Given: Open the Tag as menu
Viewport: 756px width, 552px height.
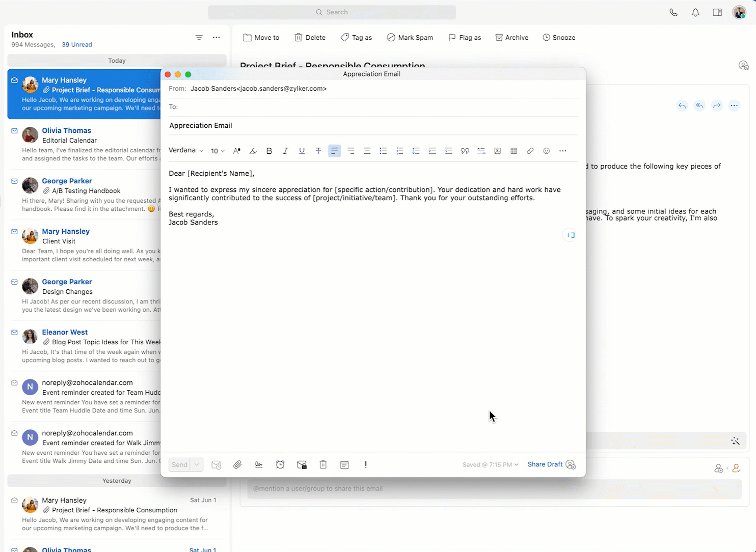Looking at the screenshot, I should tap(356, 38).
